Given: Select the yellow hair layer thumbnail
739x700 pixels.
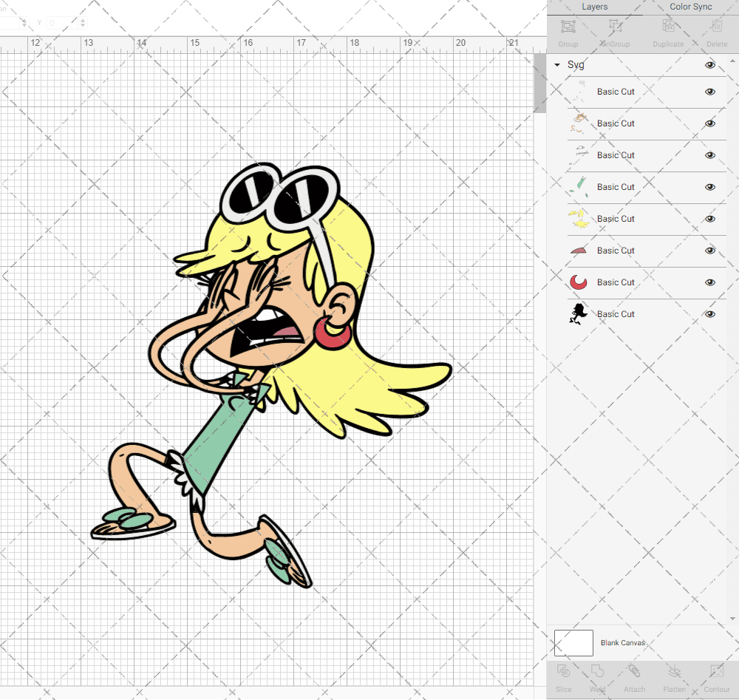Looking at the screenshot, I should coord(579,219).
